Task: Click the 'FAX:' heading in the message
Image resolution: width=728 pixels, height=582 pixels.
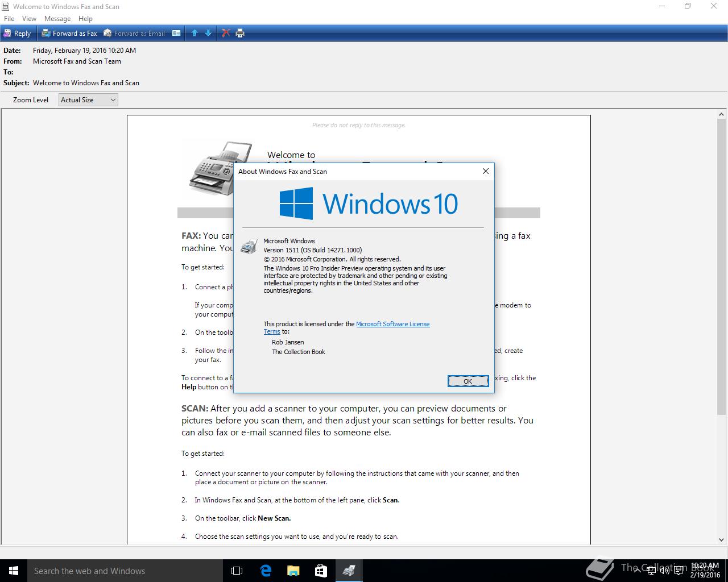Action: click(x=191, y=236)
